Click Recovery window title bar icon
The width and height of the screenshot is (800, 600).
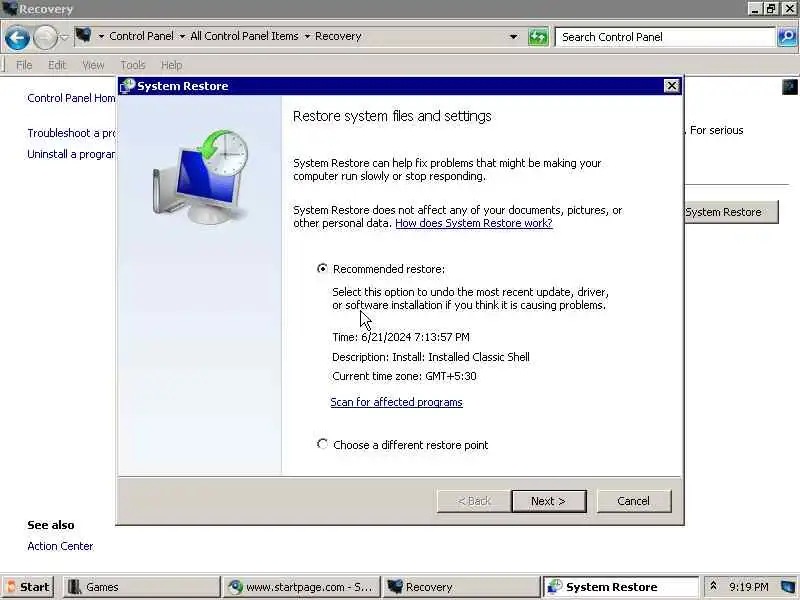[x=9, y=9]
